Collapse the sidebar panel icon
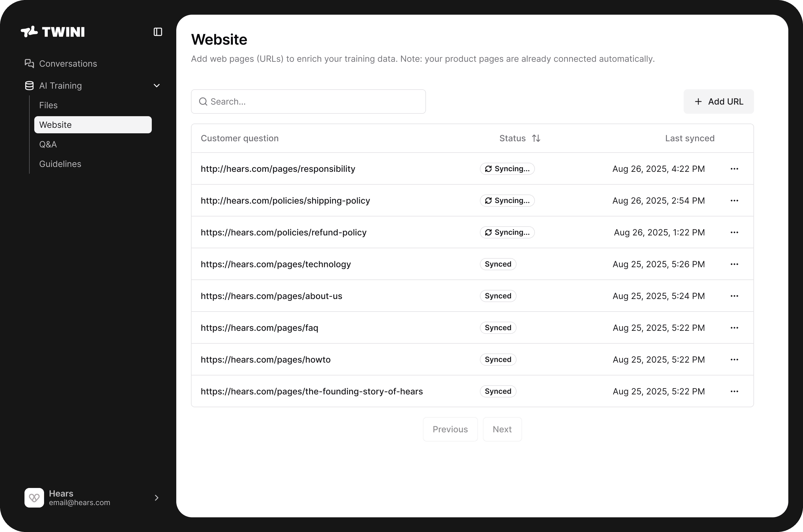Viewport: 803px width, 532px height. [x=158, y=32]
